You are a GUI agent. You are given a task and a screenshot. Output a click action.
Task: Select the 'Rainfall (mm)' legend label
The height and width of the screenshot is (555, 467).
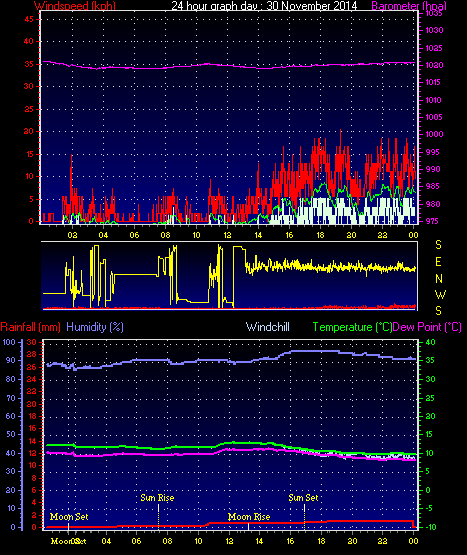30,327
